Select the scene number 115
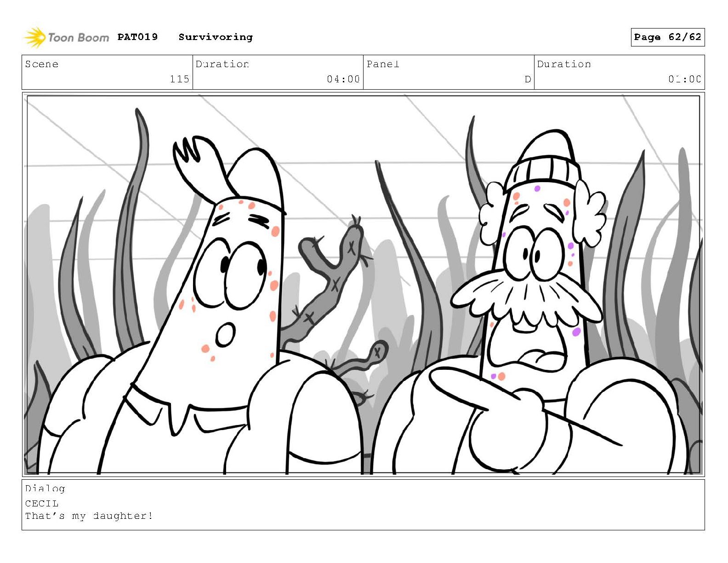 point(179,79)
